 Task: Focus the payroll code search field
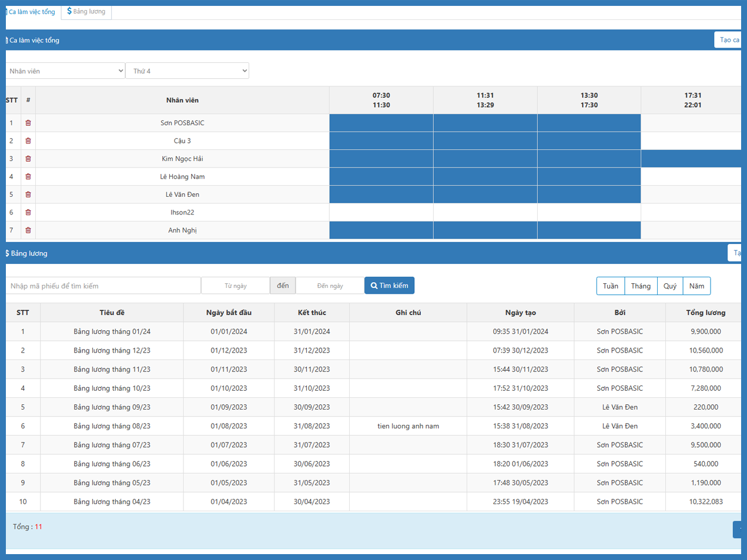coord(103,286)
